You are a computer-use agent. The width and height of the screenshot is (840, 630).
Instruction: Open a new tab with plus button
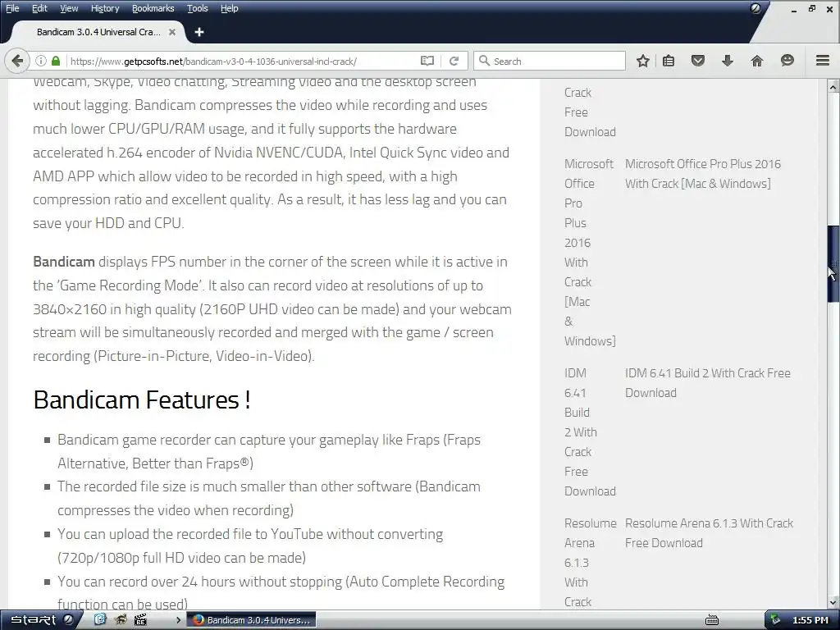point(199,32)
